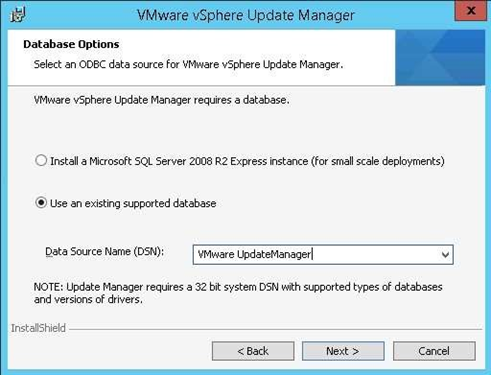Viewport: 491px width, 375px height.
Task: Click the 'Select an ODBC data source' subtitle text
Action: pos(188,64)
